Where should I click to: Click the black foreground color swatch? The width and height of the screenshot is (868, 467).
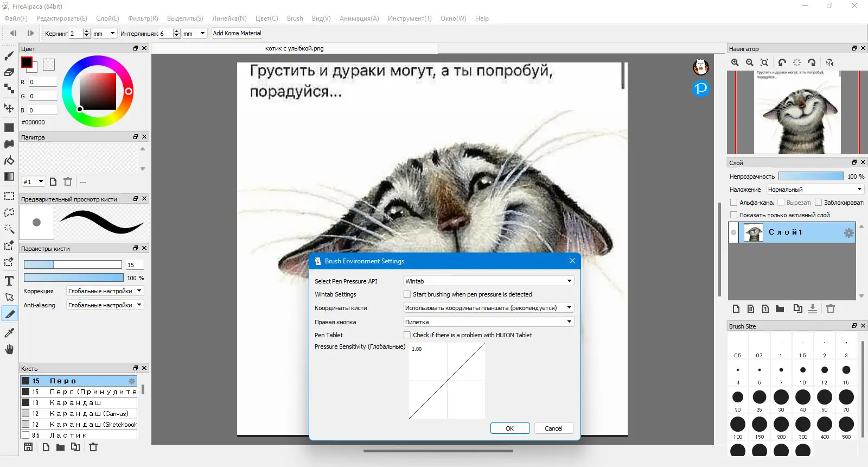pyautogui.click(x=27, y=62)
